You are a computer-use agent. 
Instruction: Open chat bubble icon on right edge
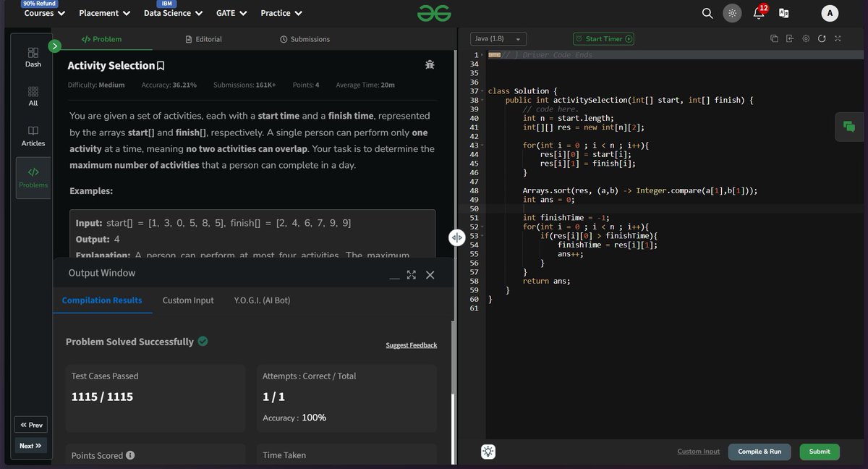point(849,127)
